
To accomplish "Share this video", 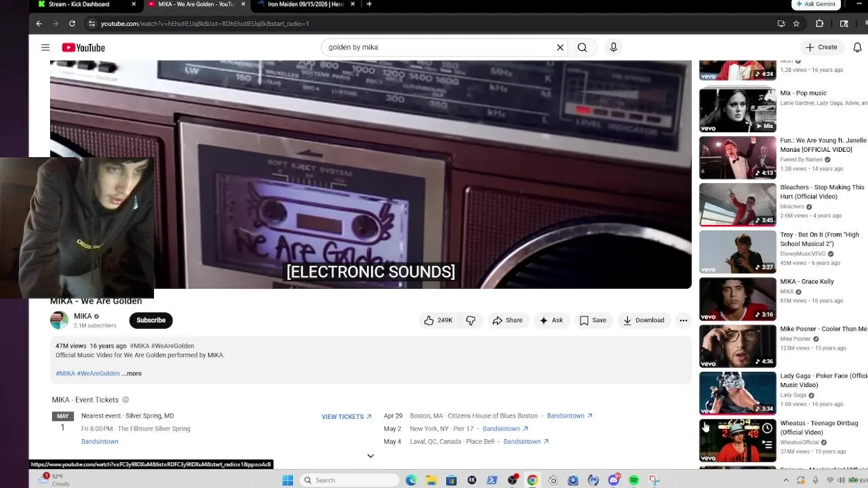I will tap(507, 321).
